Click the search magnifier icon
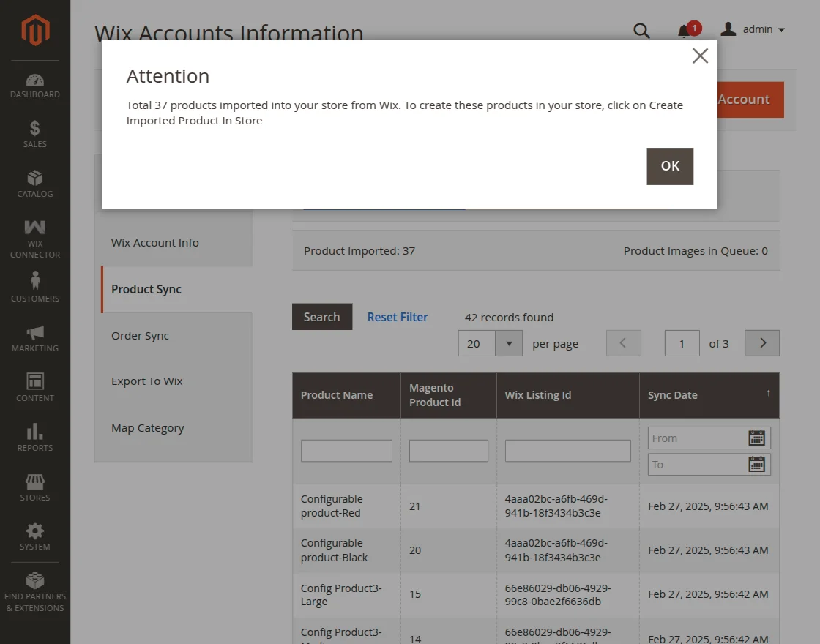This screenshot has width=820, height=644. tap(641, 30)
